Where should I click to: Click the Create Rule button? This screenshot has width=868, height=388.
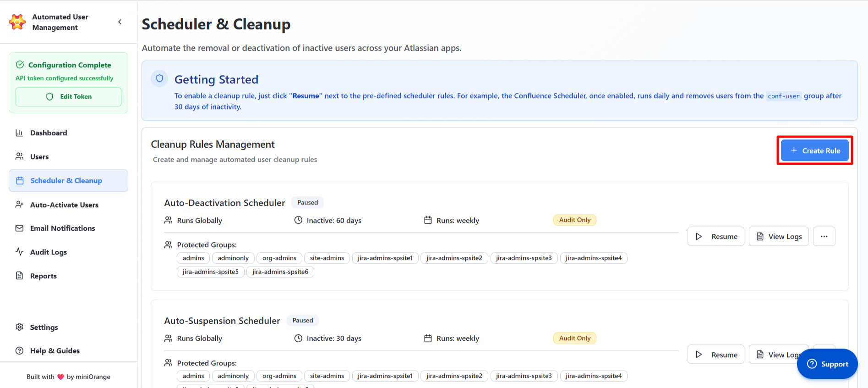tap(815, 150)
